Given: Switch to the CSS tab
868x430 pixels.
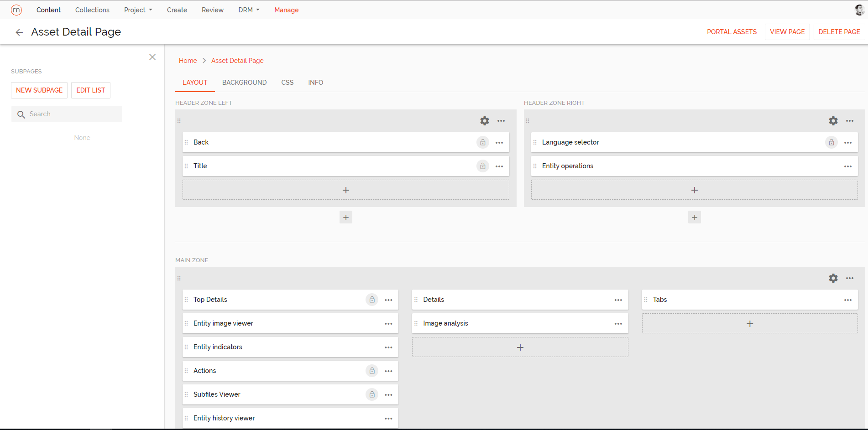Looking at the screenshot, I should [288, 83].
